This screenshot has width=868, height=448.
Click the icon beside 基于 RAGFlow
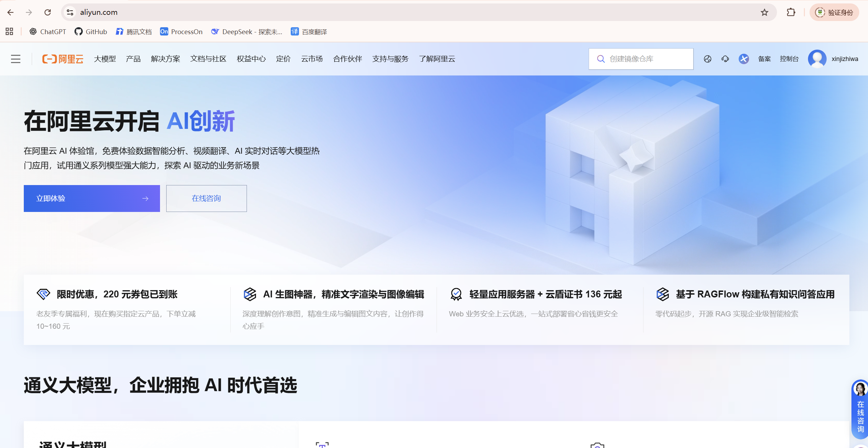(x=662, y=294)
